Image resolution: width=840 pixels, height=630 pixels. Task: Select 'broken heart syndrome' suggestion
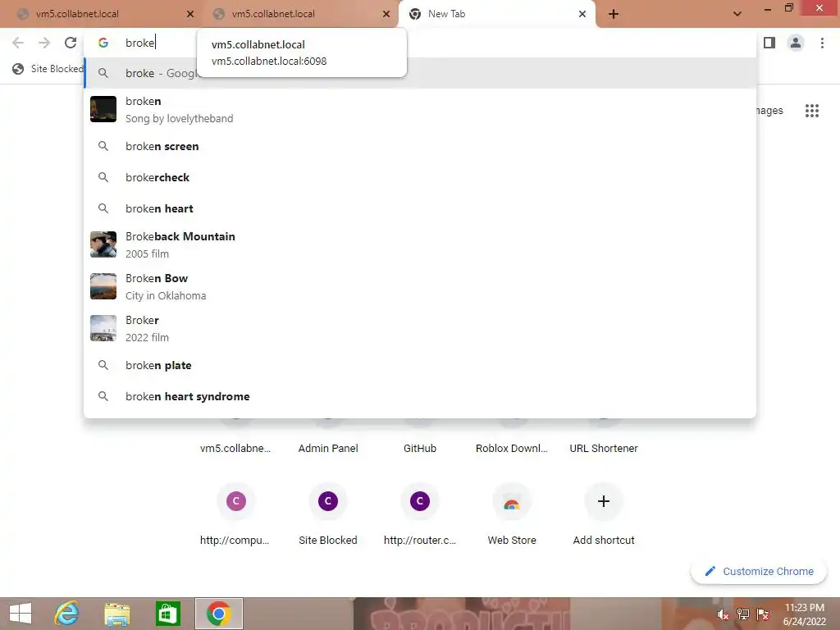coord(420,396)
